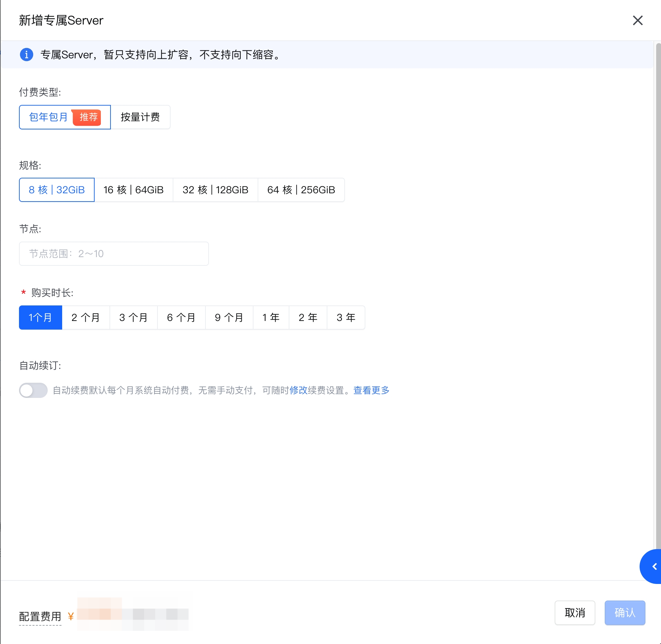
Task: Click the blue info icon in banner
Action: [27, 55]
